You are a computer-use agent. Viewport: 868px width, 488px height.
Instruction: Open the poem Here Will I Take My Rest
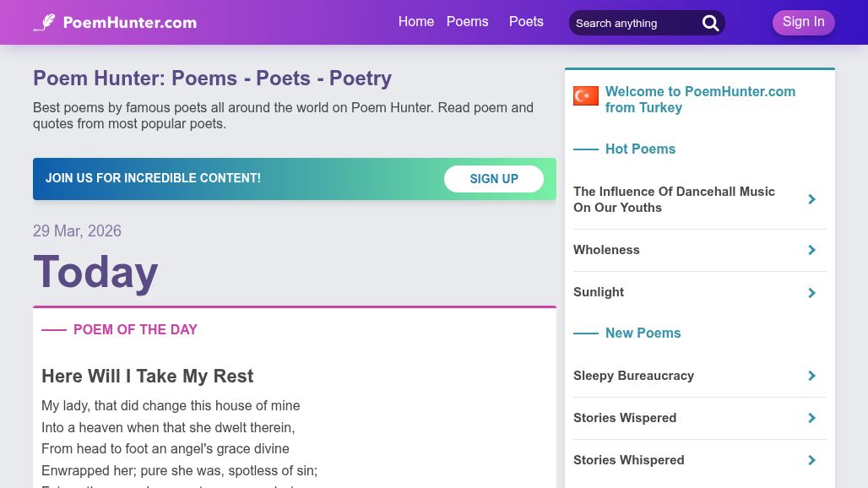pyautogui.click(x=148, y=377)
